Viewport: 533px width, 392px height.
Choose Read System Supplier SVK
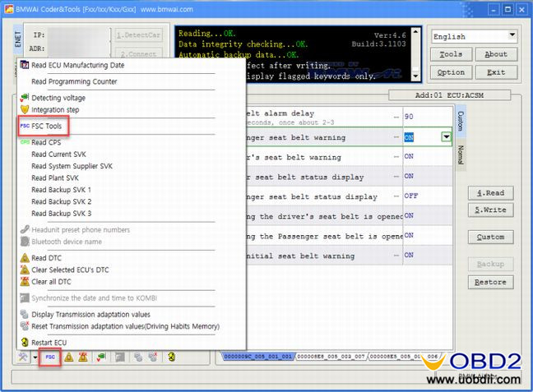72,166
